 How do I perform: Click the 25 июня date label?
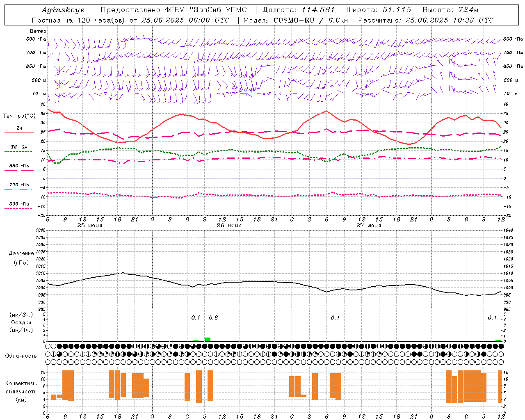pyautogui.click(x=89, y=226)
